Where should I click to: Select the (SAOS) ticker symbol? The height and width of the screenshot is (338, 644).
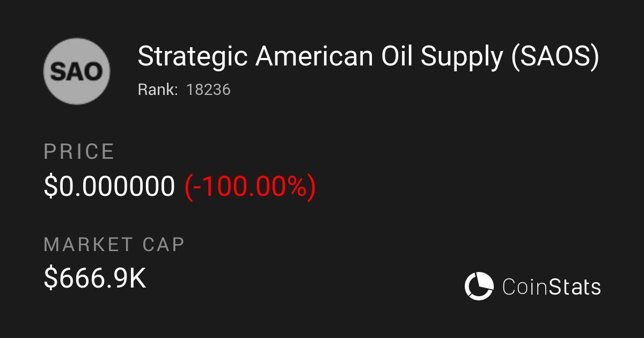[x=555, y=57]
